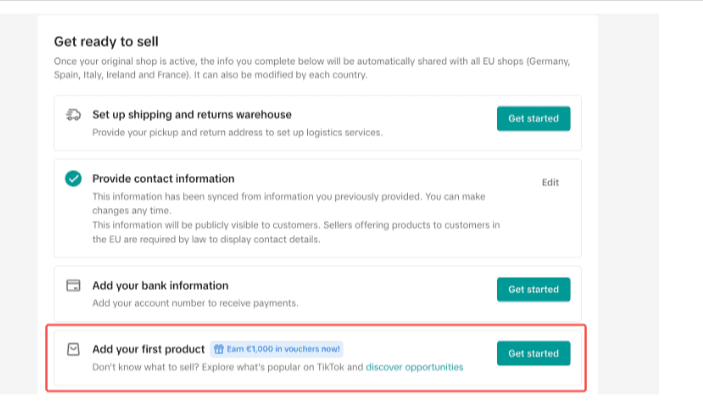Click Get started for first product
The width and height of the screenshot is (703, 417).
point(534,353)
